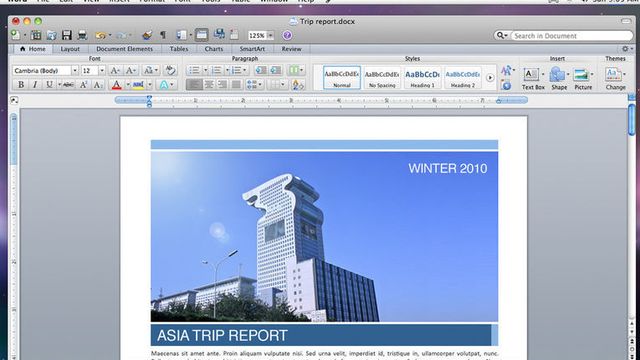The image size is (640, 360).
Task: Click the New Document icon
Action: [16, 35]
